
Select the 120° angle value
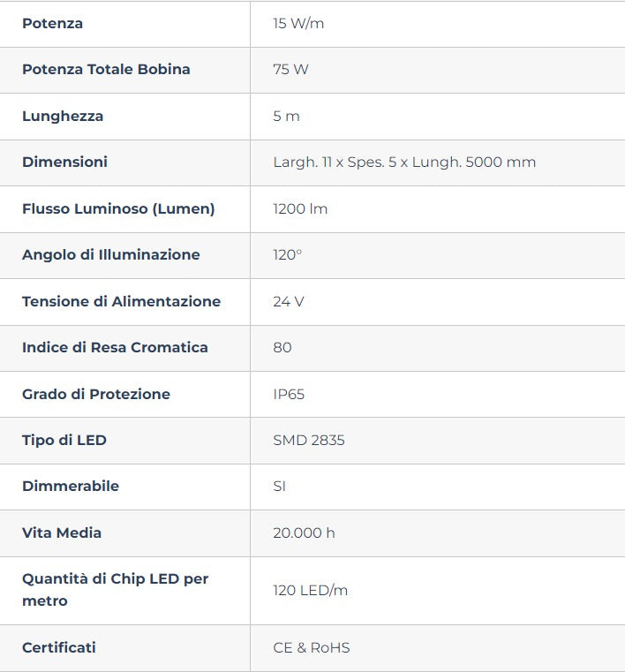click(287, 255)
